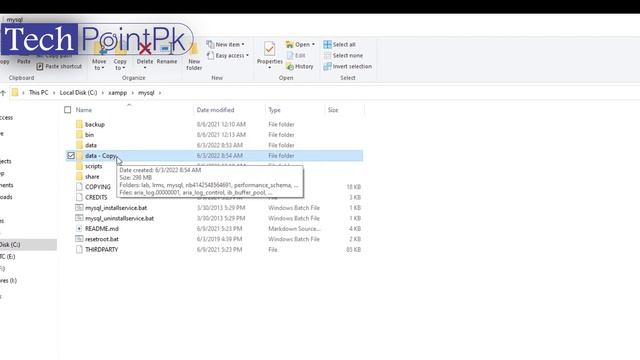Click the mysql_uninstallservice.bat file icon
The height and width of the screenshot is (360, 640).
79,218
